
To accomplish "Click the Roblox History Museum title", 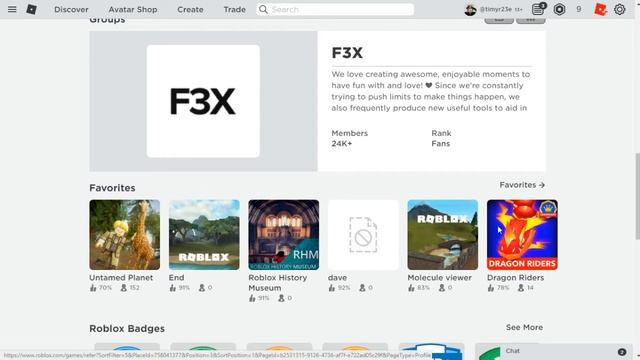I will coord(278,282).
